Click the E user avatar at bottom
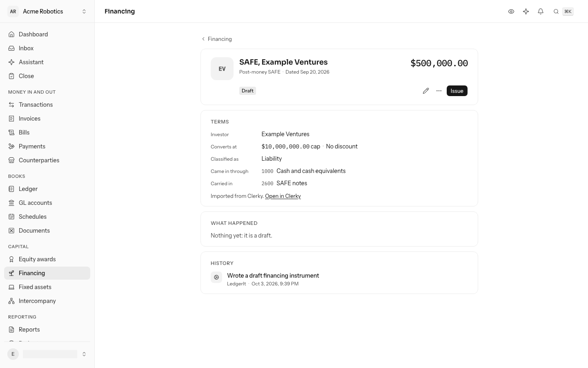This screenshot has height=368, width=588. [13, 354]
